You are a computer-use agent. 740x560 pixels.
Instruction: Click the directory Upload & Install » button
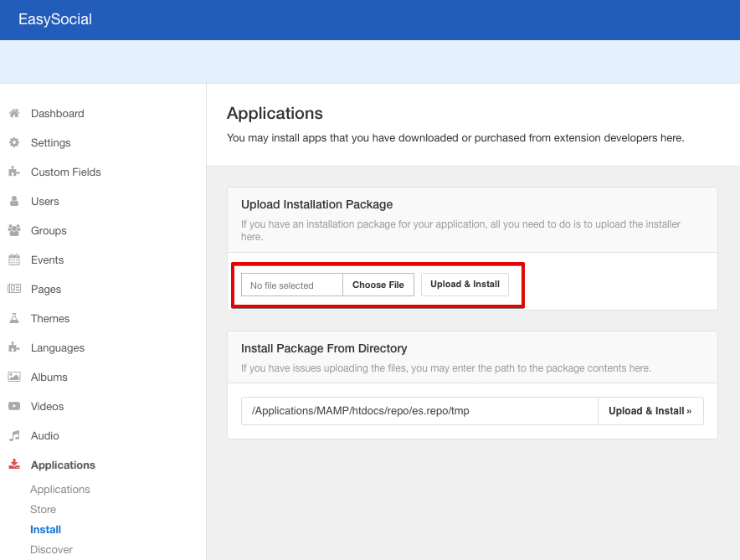coord(650,411)
